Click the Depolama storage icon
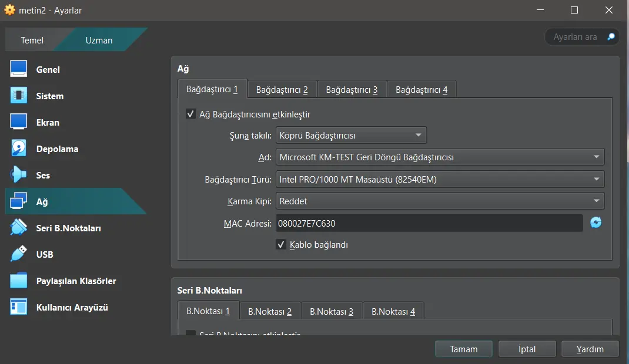Image resolution: width=629 pixels, height=364 pixels. pos(18,149)
